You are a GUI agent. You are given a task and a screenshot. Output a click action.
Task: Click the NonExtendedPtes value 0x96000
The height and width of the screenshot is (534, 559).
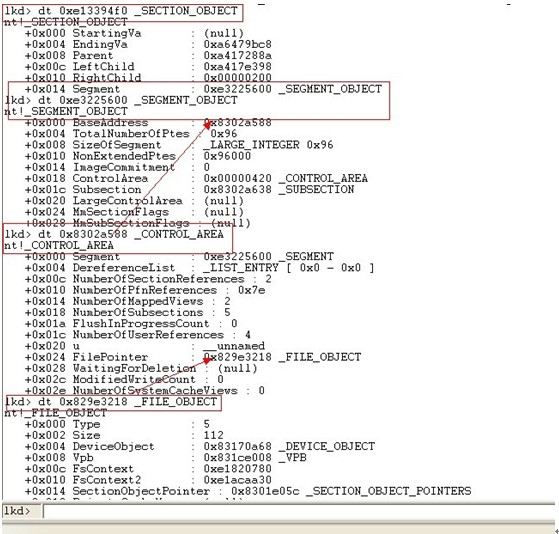point(227,156)
